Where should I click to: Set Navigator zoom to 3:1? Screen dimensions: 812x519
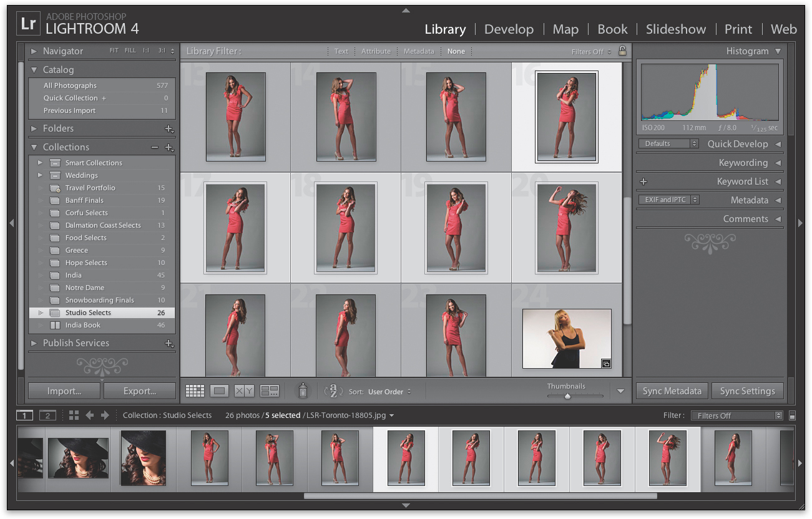162,51
